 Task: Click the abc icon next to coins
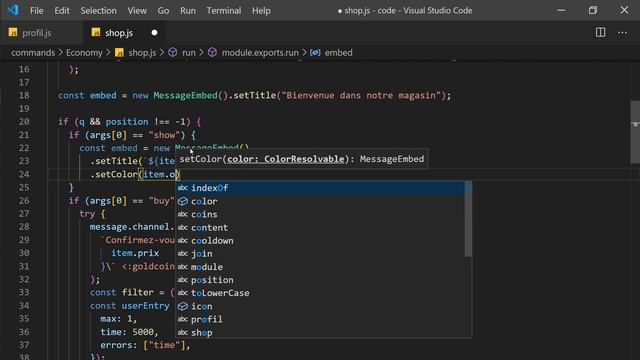click(182, 214)
